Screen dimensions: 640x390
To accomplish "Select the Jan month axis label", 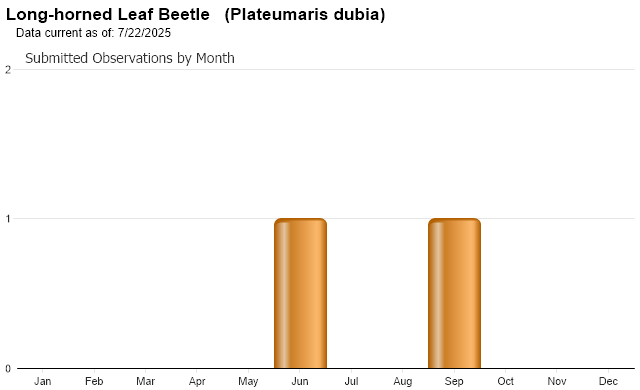I will point(42,381).
